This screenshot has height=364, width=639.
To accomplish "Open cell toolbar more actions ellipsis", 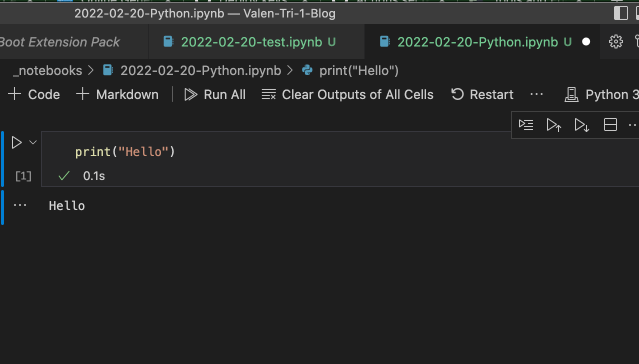I will click(633, 125).
